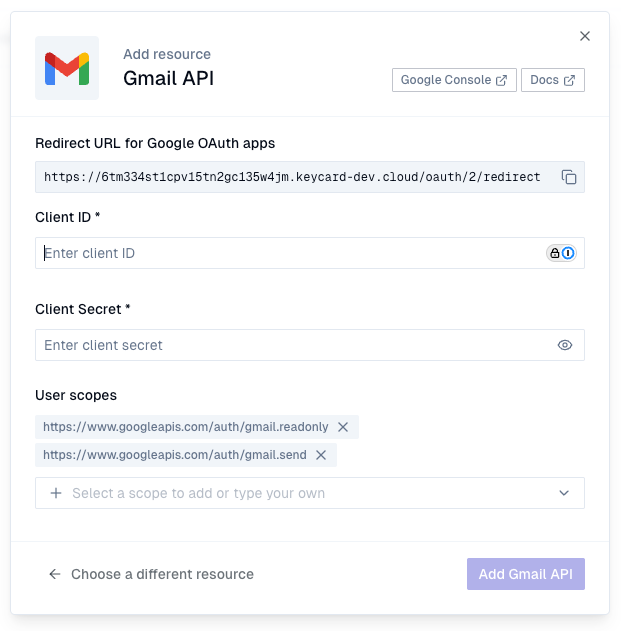The image size is (621, 631).
Task: Remove the gmail.readonly scope
Action: (343, 427)
